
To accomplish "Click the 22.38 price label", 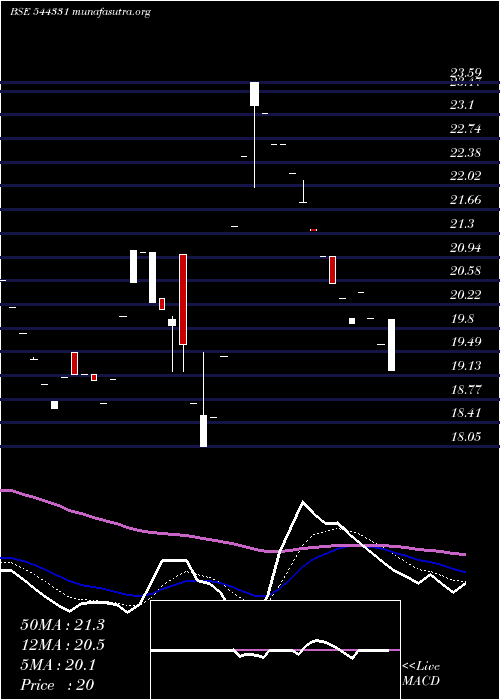I will click(x=466, y=153).
